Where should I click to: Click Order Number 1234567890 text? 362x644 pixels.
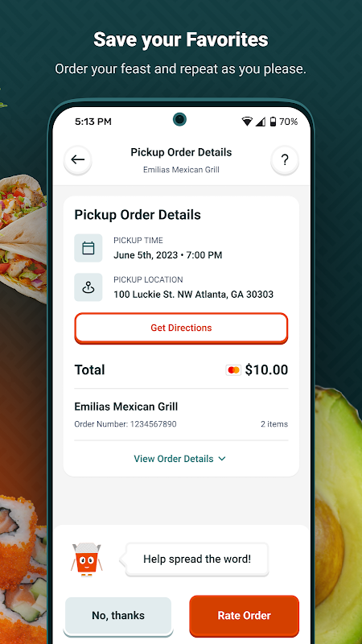click(x=125, y=424)
